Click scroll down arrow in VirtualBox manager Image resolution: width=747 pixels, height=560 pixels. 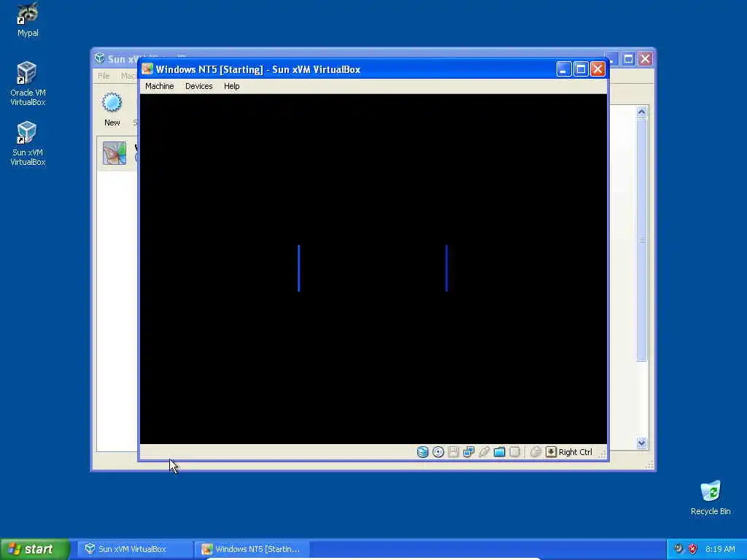[x=641, y=443]
